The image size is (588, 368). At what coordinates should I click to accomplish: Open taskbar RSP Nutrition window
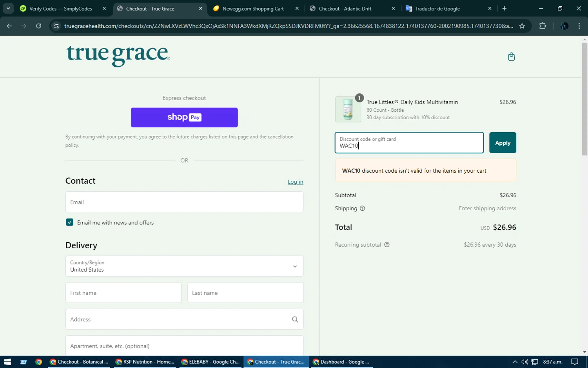(x=145, y=362)
